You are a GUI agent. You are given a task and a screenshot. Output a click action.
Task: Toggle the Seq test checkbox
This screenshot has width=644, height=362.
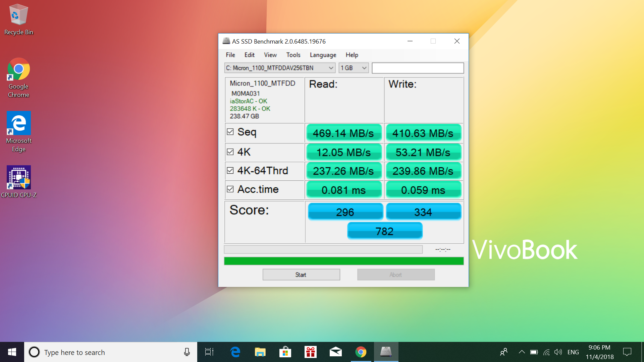point(230,132)
